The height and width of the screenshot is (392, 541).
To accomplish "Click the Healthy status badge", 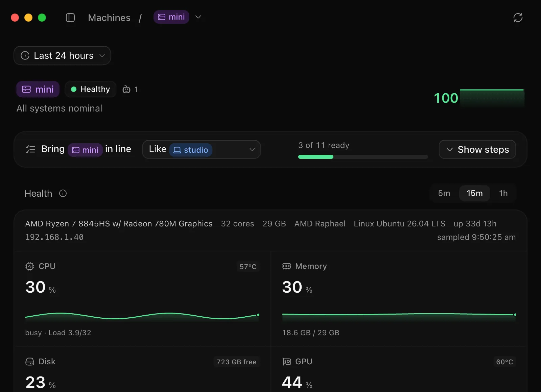I will click(91, 89).
